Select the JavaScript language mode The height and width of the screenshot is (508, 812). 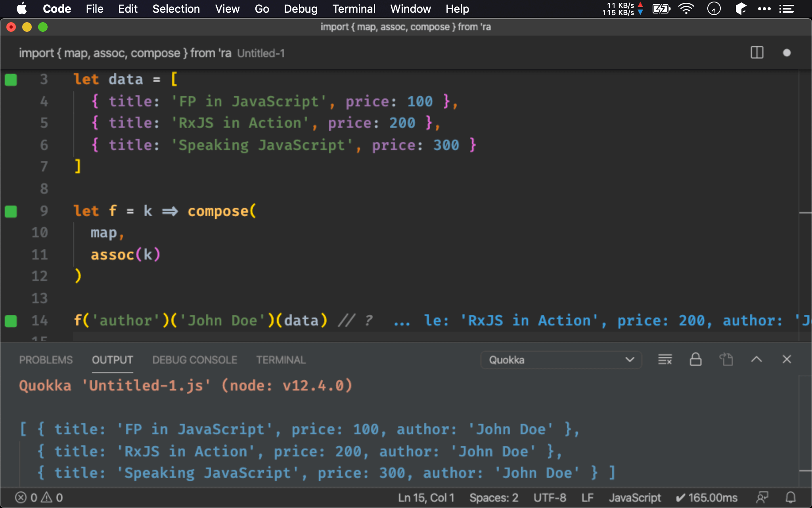(x=635, y=498)
